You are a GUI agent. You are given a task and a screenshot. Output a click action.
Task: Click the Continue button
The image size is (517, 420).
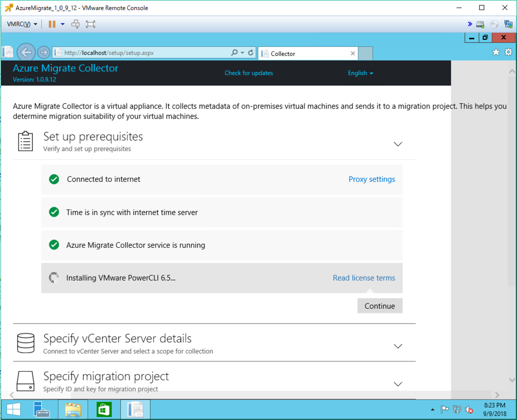coord(380,306)
